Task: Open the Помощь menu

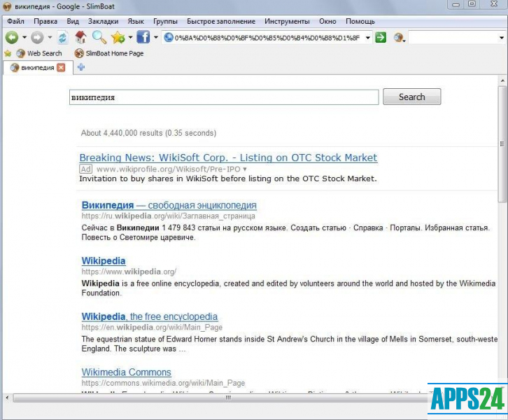Action: click(x=360, y=22)
